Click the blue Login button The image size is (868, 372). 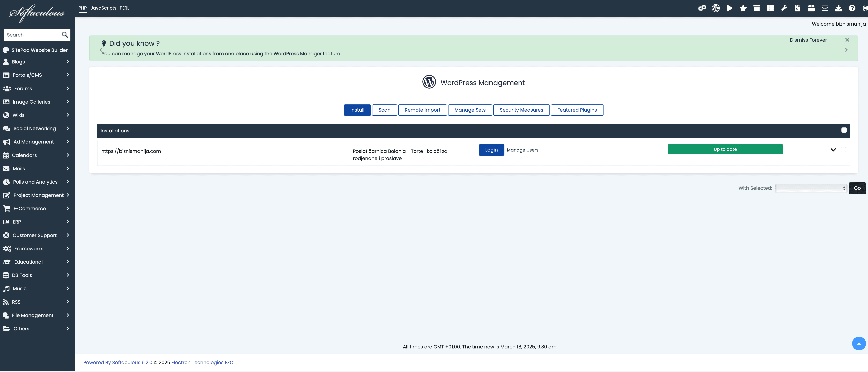click(x=491, y=150)
